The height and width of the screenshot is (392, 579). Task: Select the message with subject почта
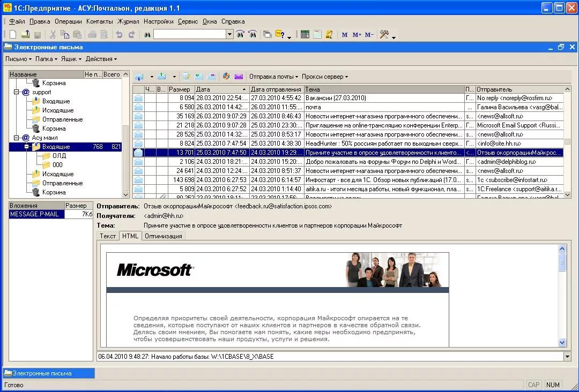click(348, 107)
